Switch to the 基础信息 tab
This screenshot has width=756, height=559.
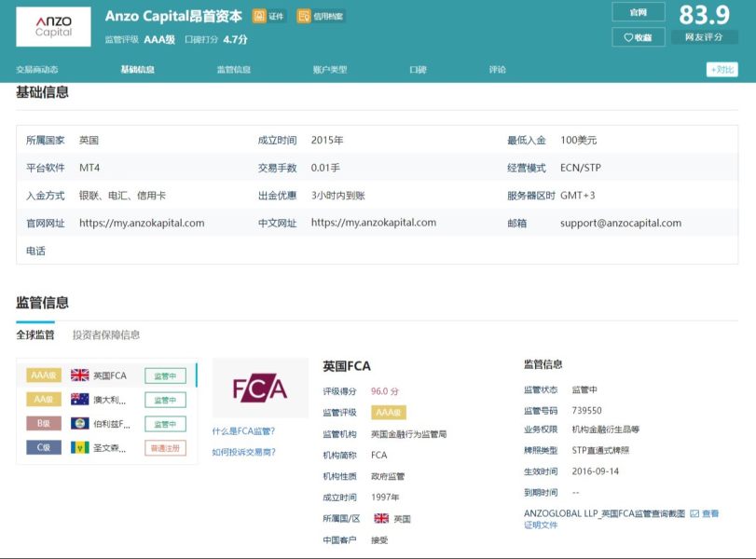click(137, 69)
